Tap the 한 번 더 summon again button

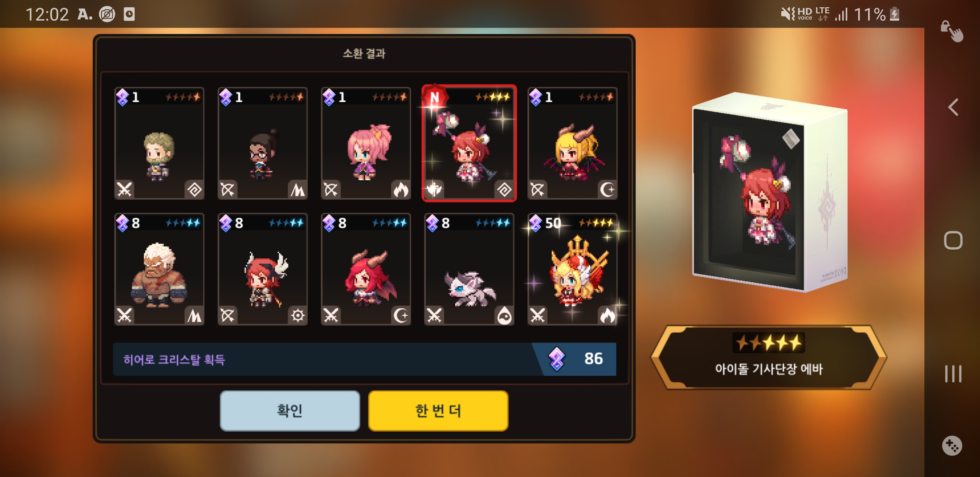pyautogui.click(x=438, y=410)
